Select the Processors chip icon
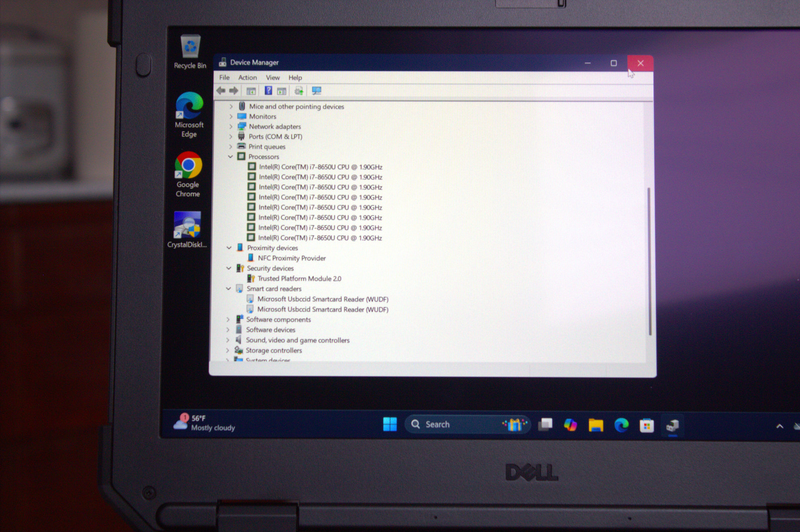The image size is (800, 532). click(241, 156)
